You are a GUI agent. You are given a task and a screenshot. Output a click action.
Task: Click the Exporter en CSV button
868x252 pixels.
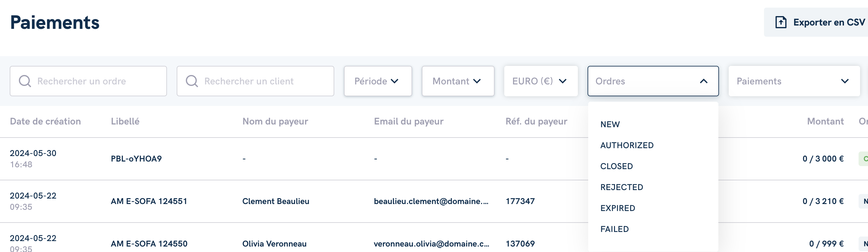(816, 22)
